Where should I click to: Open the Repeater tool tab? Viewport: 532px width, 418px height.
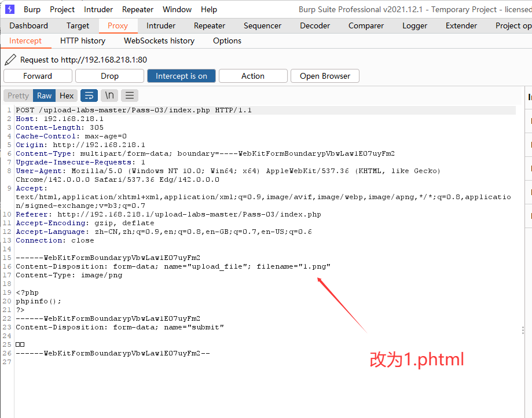pyautogui.click(x=210, y=26)
